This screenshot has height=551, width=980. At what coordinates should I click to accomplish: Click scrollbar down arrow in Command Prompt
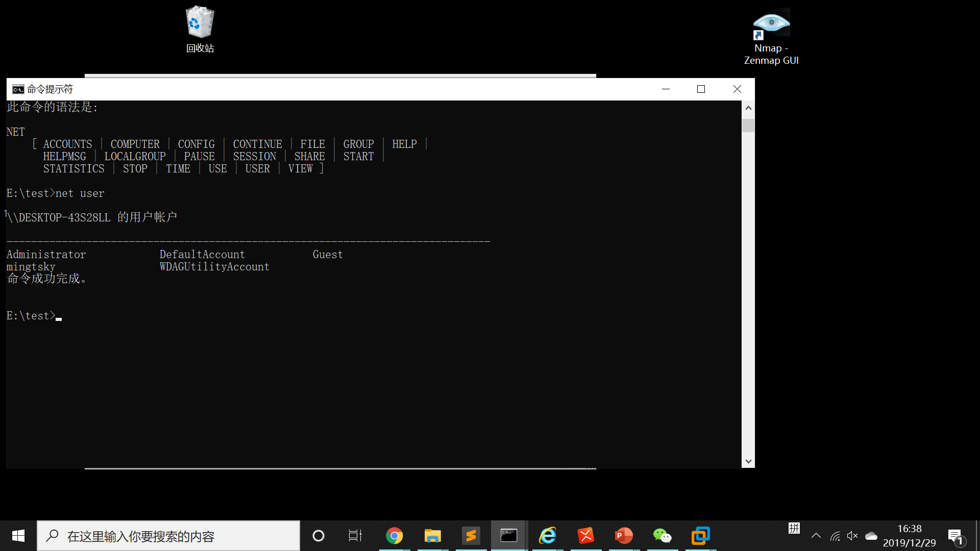pos(748,461)
